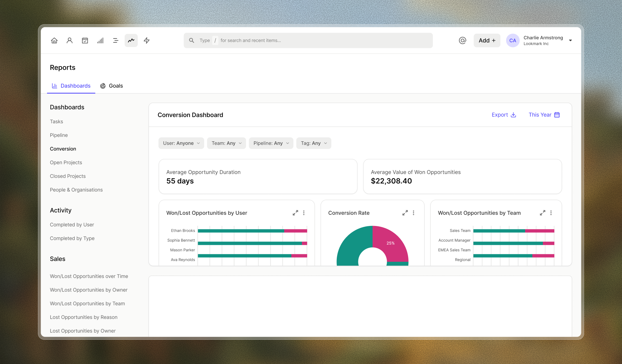This screenshot has width=622, height=364.
Task: Expand the Charlie Armstrong account menu
Action: (570, 40)
